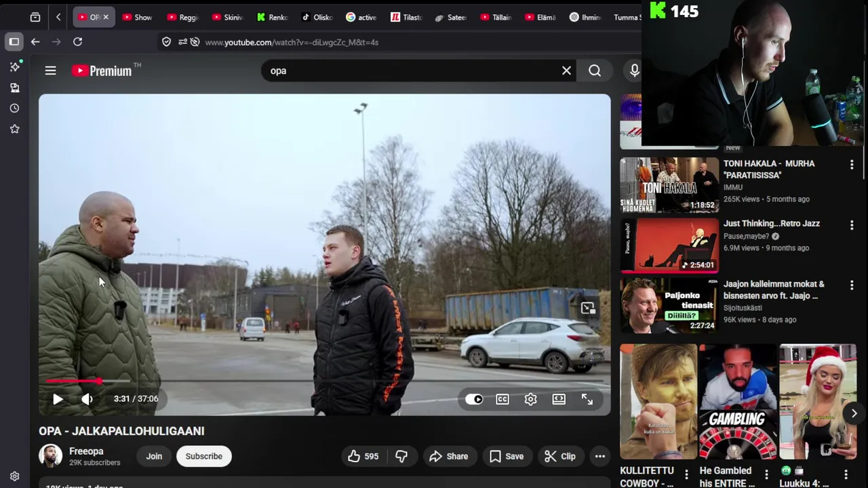Viewport: 868px width, 488px height.
Task: Go forward in the browser
Action: [x=56, y=42]
